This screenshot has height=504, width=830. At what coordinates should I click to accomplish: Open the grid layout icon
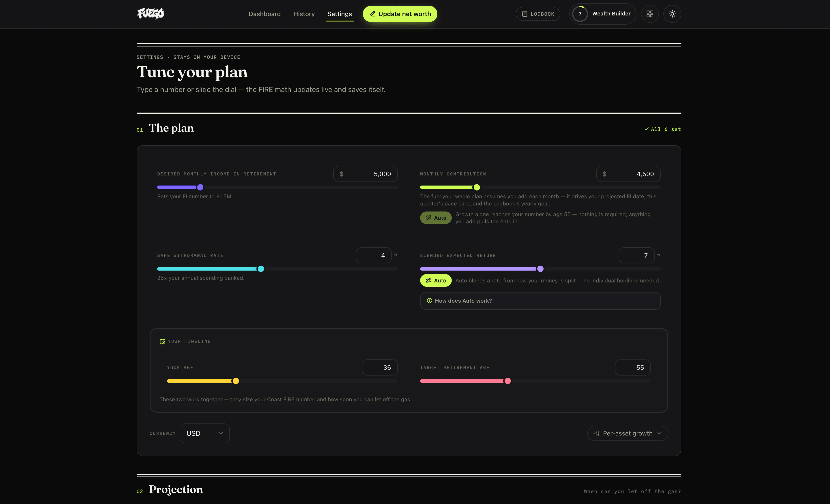pos(650,14)
